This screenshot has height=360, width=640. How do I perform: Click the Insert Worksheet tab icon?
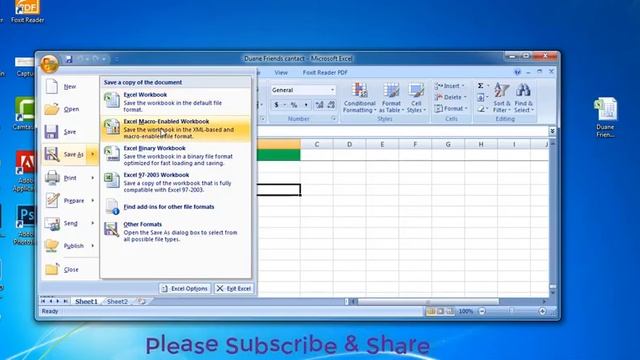[x=141, y=301]
